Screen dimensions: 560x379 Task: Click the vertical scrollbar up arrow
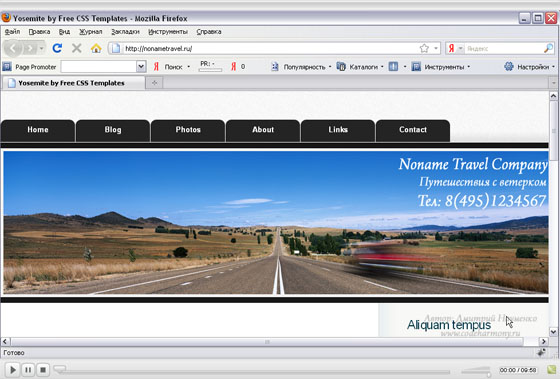click(x=553, y=96)
